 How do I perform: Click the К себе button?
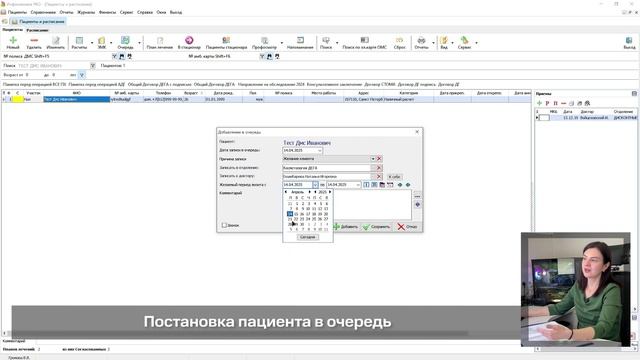point(394,177)
